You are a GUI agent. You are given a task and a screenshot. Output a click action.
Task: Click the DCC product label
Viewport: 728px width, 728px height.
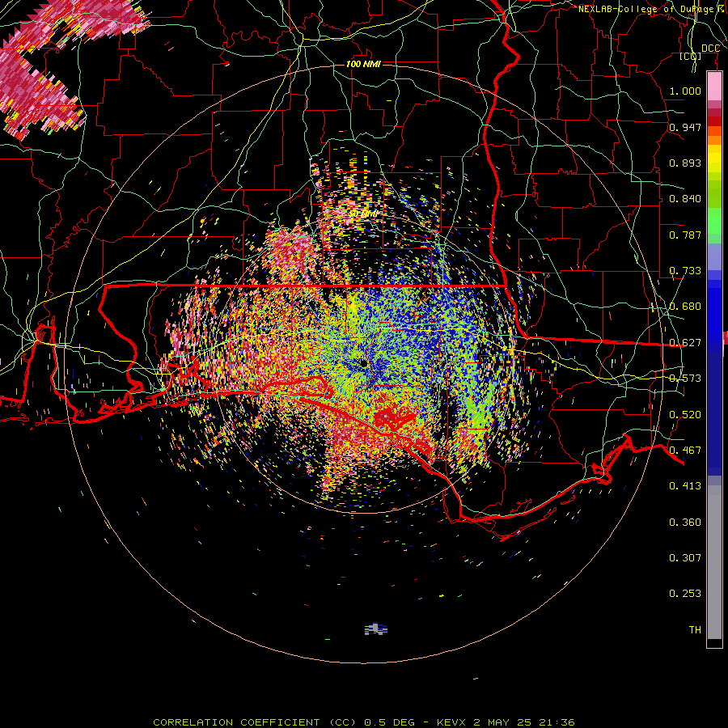(x=710, y=49)
